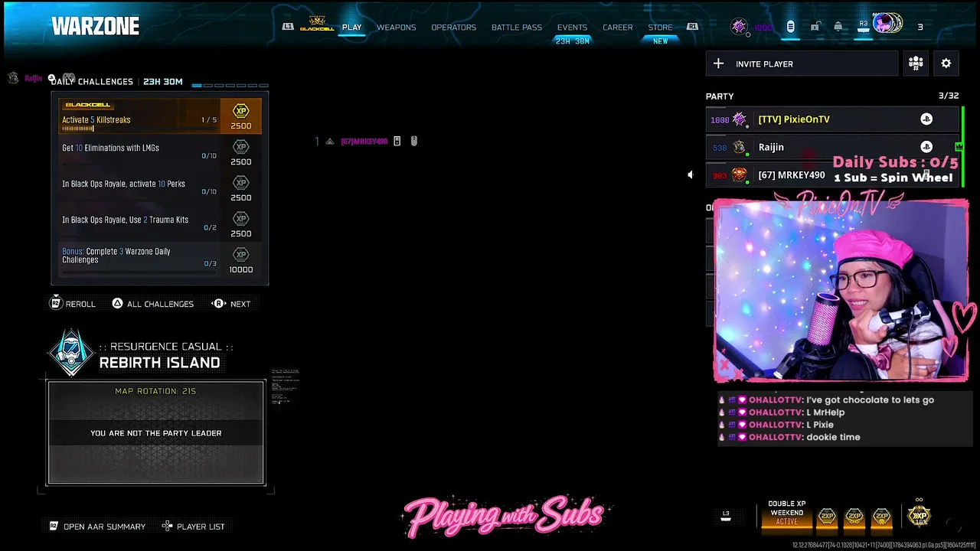Switch to the WEAPONS tab

[x=397, y=28]
